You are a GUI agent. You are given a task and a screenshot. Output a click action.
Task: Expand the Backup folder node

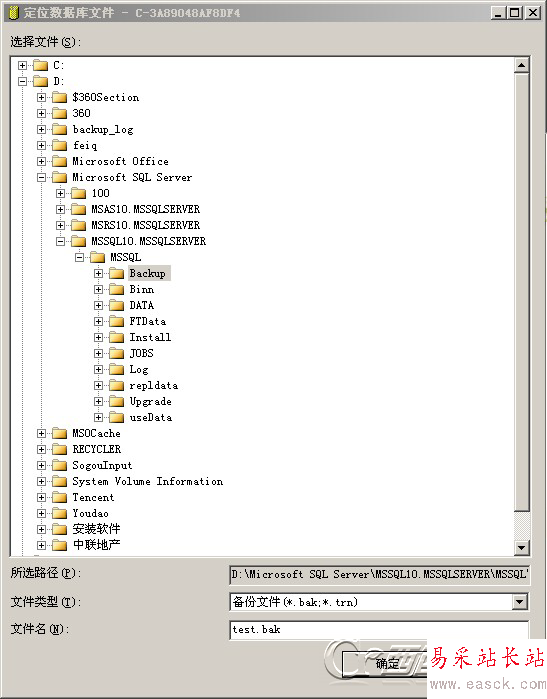pyautogui.click(x=98, y=274)
